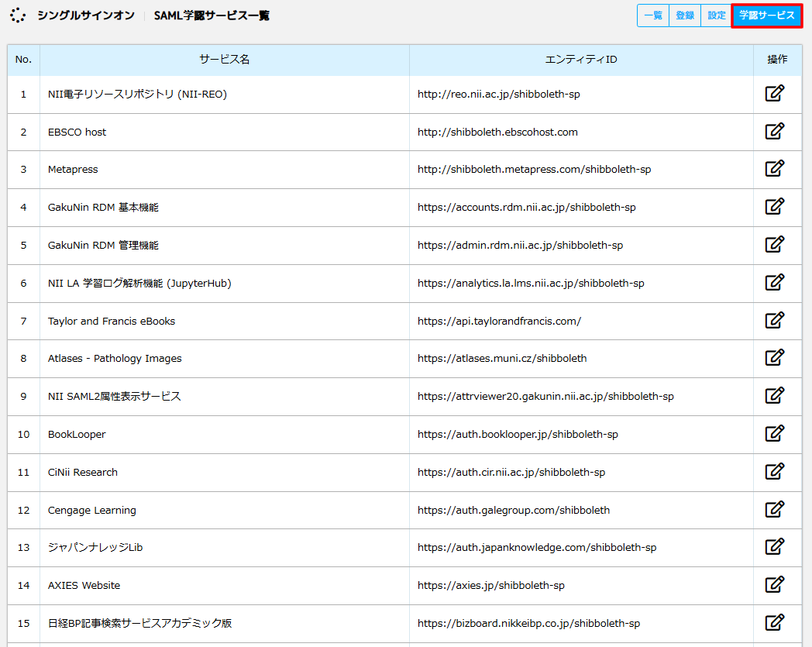Screen dimensions: 812x647
Task: Edit the Cengage Learning entry
Action: [775, 509]
